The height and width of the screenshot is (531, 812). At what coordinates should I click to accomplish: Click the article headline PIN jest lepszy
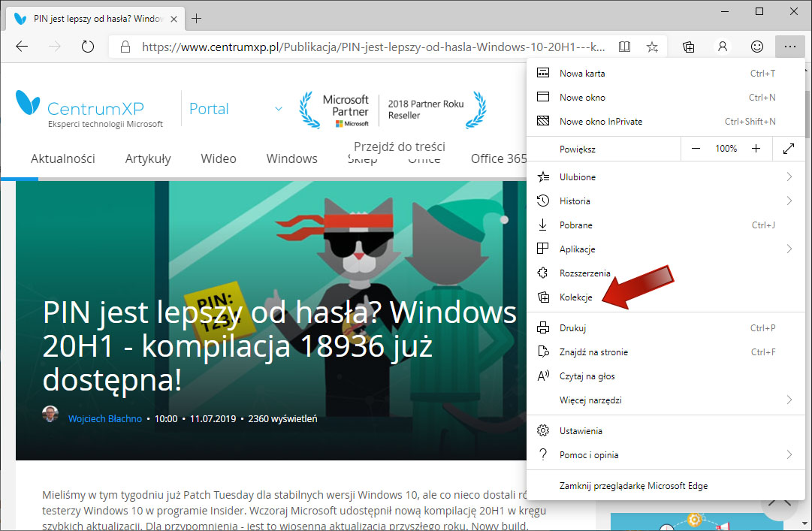click(x=279, y=345)
